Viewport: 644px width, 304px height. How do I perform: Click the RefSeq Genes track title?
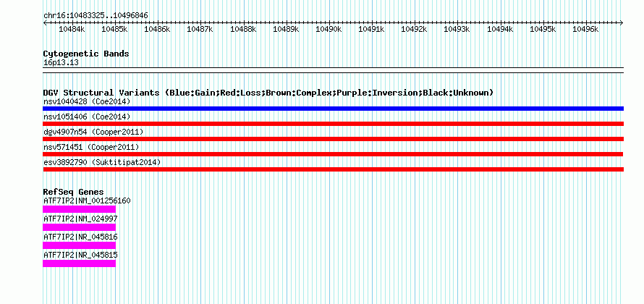[73, 192]
